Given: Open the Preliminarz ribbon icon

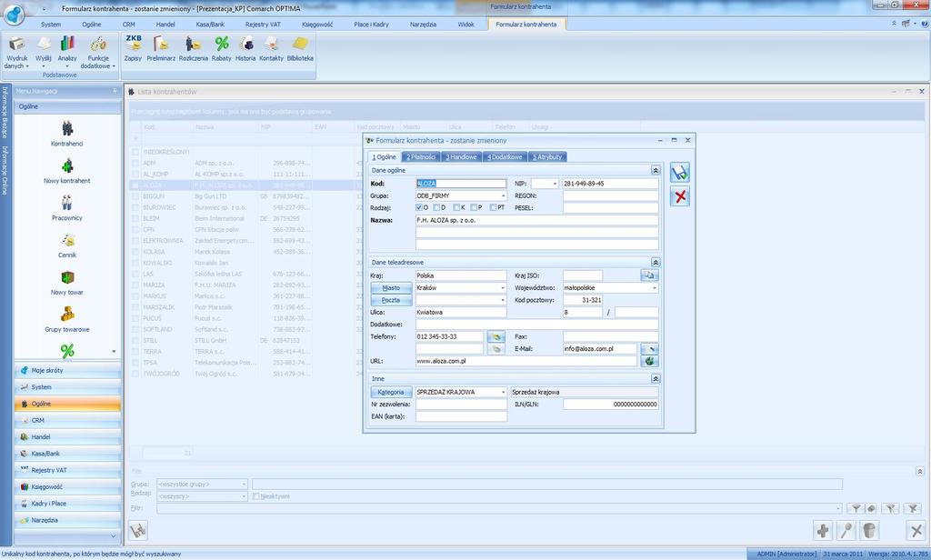Looking at the screenshot, I should click(161, 48).
